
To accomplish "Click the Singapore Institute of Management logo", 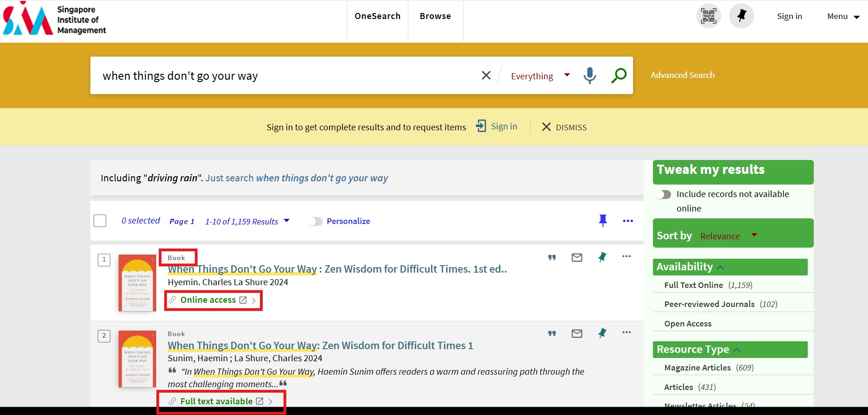I will pyautogui.click(x=55, y=19).
